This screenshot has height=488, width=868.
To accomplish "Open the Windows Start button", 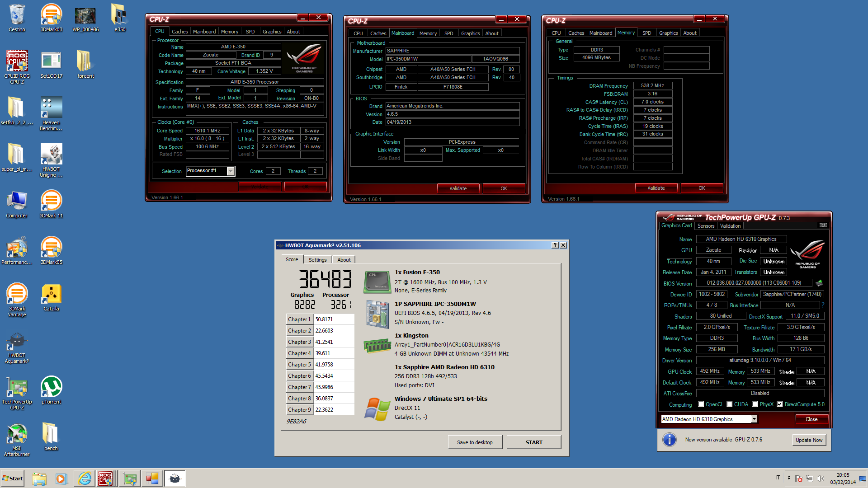I will 13,479.
